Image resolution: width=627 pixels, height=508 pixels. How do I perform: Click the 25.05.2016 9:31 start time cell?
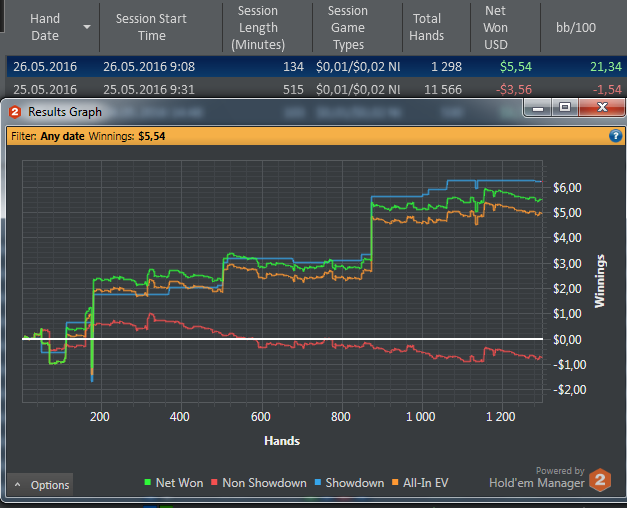coord(149,89)
